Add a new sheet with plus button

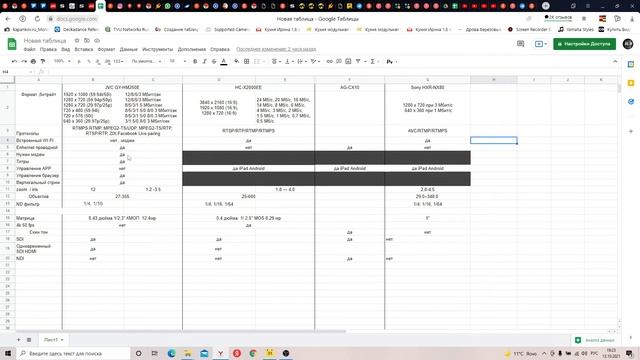point(18,340)
